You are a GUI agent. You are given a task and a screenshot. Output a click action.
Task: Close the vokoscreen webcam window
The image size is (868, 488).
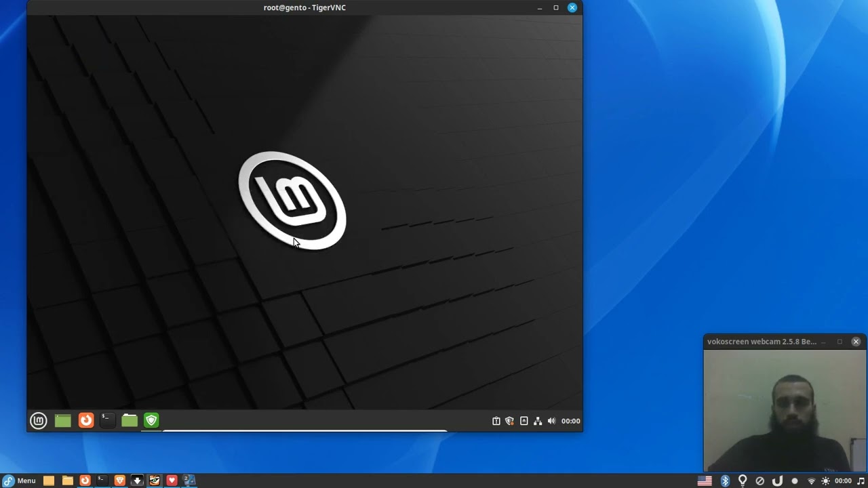click(x=856, y=342)
